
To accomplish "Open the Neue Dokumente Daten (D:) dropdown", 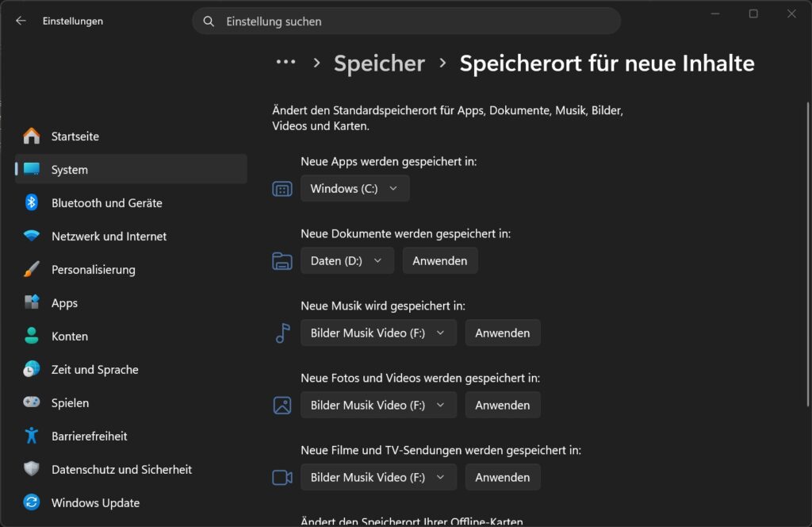I will [347, 260].
